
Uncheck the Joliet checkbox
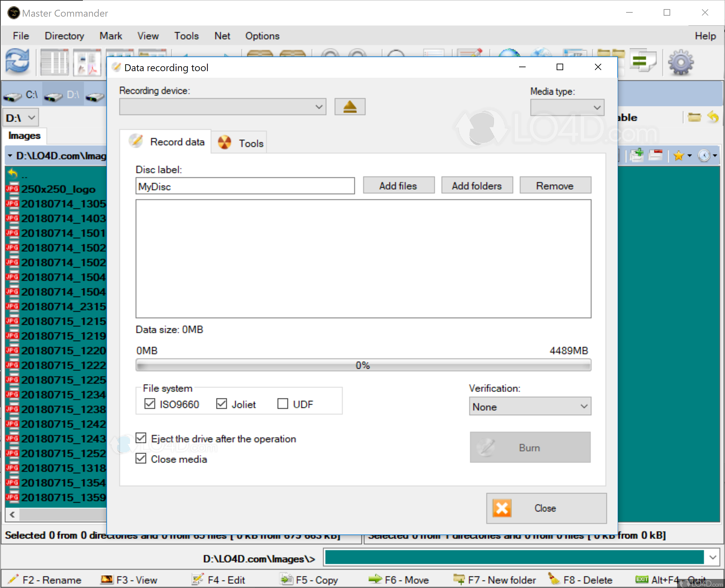coord(222,404)
